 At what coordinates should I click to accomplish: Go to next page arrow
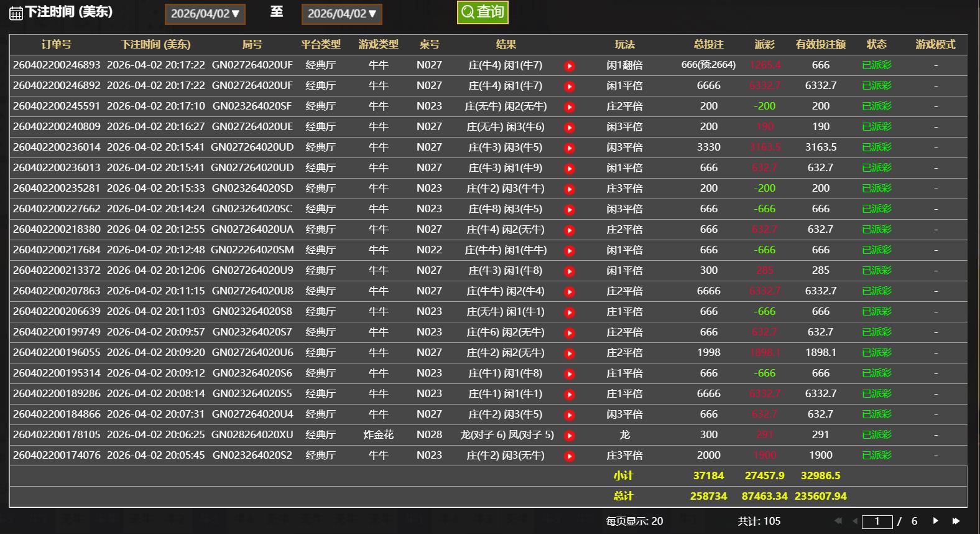click(935, 521)
